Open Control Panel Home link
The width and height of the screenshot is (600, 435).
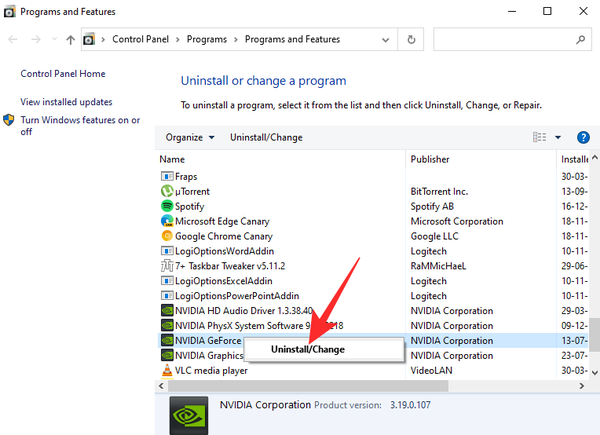tap(63, 74)
